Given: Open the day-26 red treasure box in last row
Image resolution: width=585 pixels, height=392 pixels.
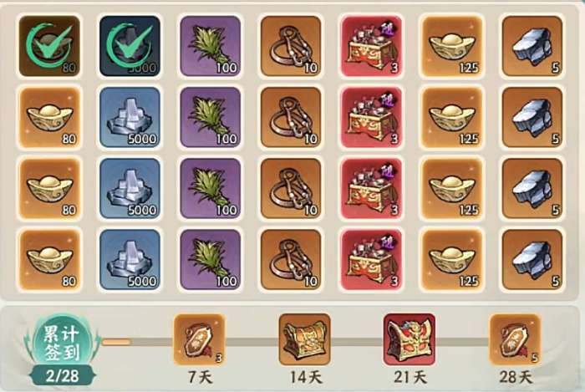Looking at the screenshot, I should click(x=372, y=260).
